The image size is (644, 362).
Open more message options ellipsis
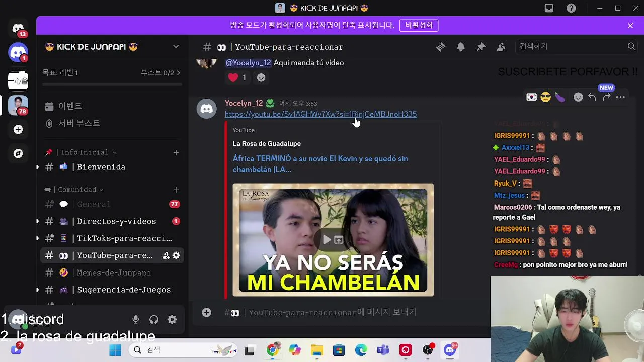[x=620, y=97]
